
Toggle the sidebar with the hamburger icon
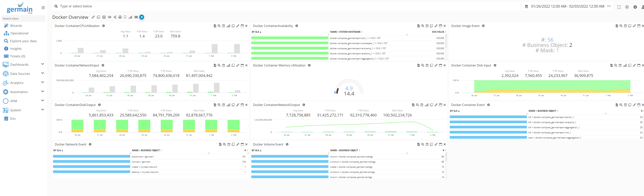coord(43,8)
